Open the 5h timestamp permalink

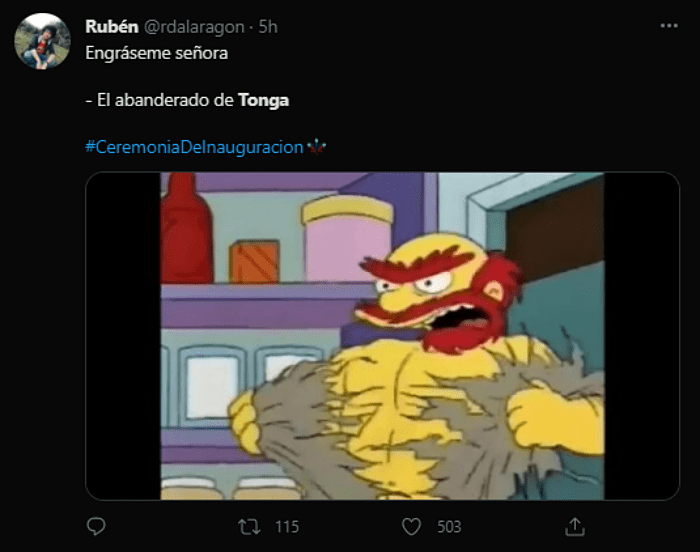268,27
